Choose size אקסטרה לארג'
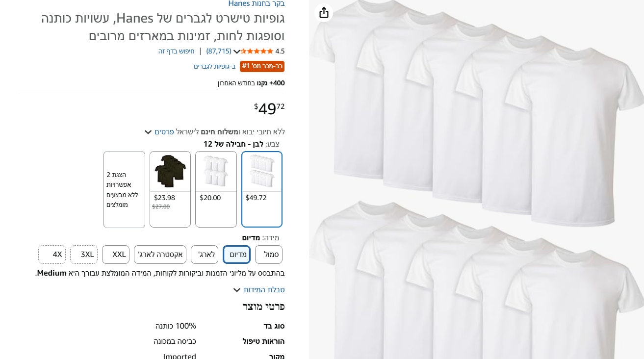 pos(160,255)
